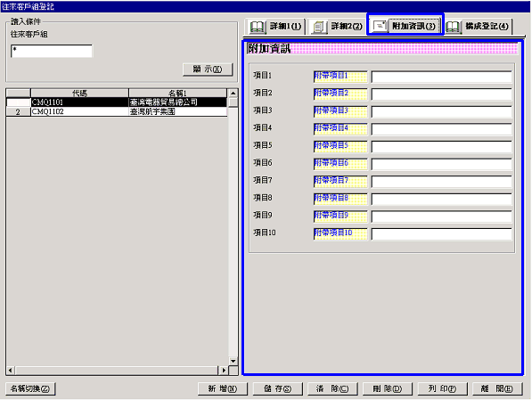Image resolution: width=532 pixels, height=400 pixels.
Task: Click the horizontal scroll right arrow
Action: pyautogui.click(x=224, y=370)
